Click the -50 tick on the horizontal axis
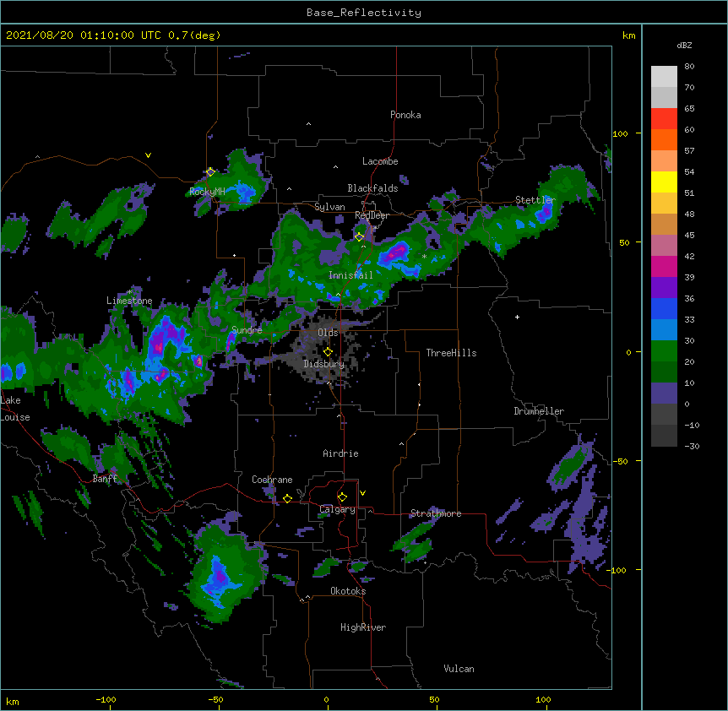The image size is (728, 711). coord(215,699)
